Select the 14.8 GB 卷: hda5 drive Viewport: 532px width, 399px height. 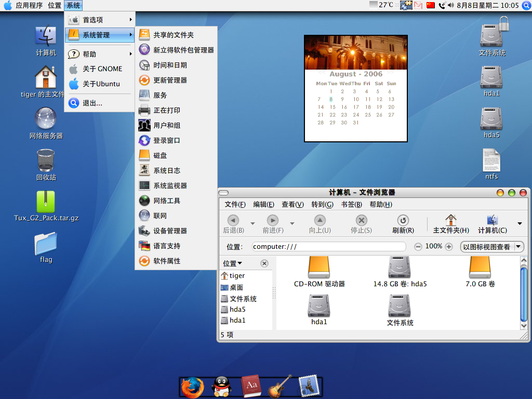pos(400,272)
